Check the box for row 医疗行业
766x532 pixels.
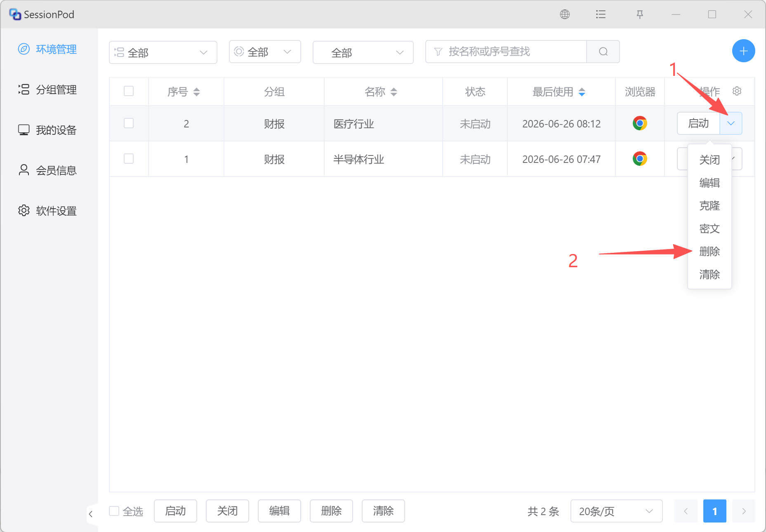point(129,123)
